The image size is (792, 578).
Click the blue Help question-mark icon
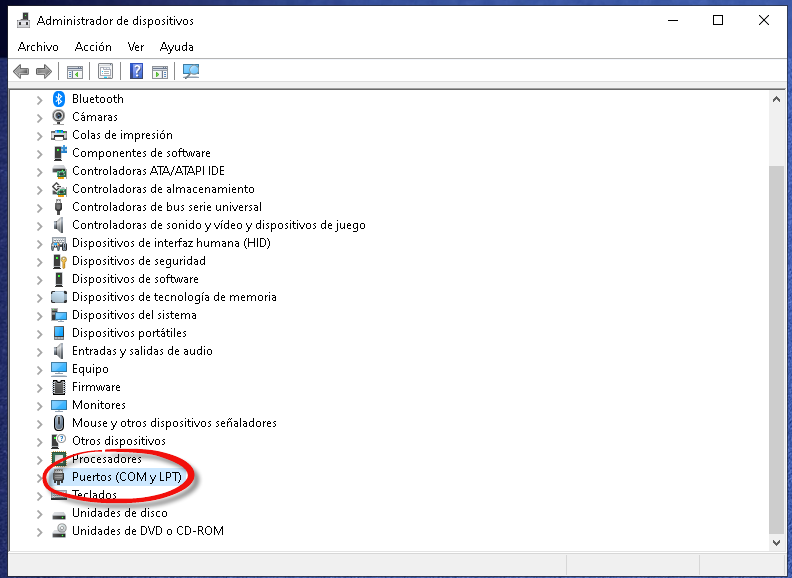pyautogui.click(x=136, y=71)
